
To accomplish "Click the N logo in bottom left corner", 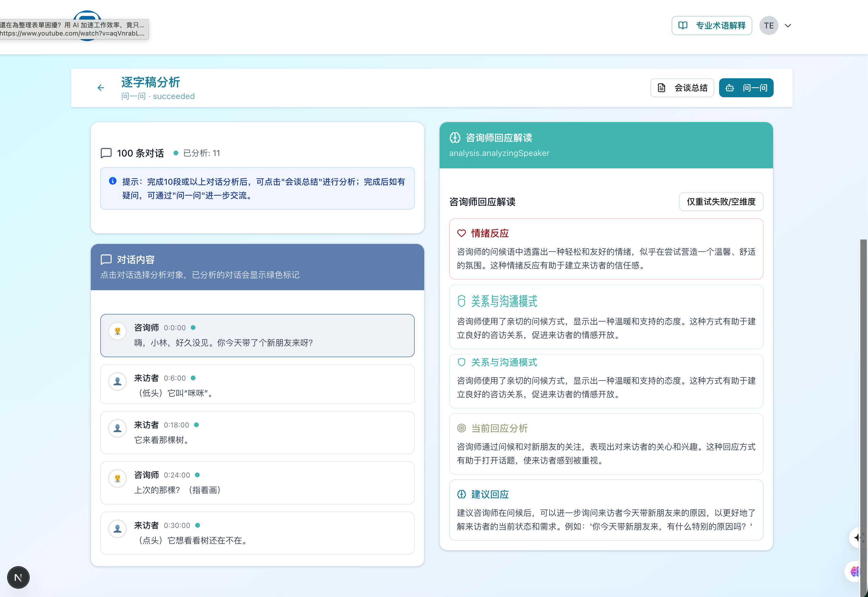I will [18, 577].
